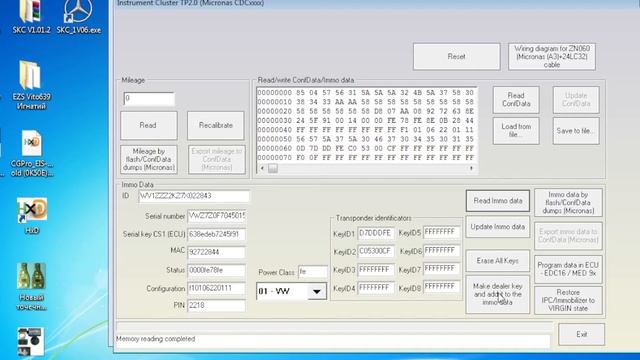640x360 pixels.
Task: Click the Status input field
Action: pos(216,270)
